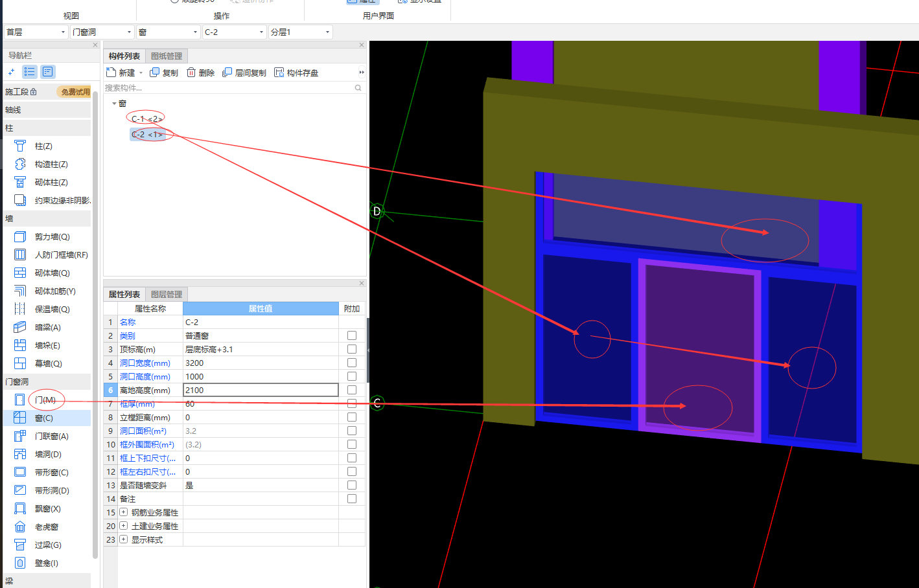Select the 门(M) door tool

45,400
